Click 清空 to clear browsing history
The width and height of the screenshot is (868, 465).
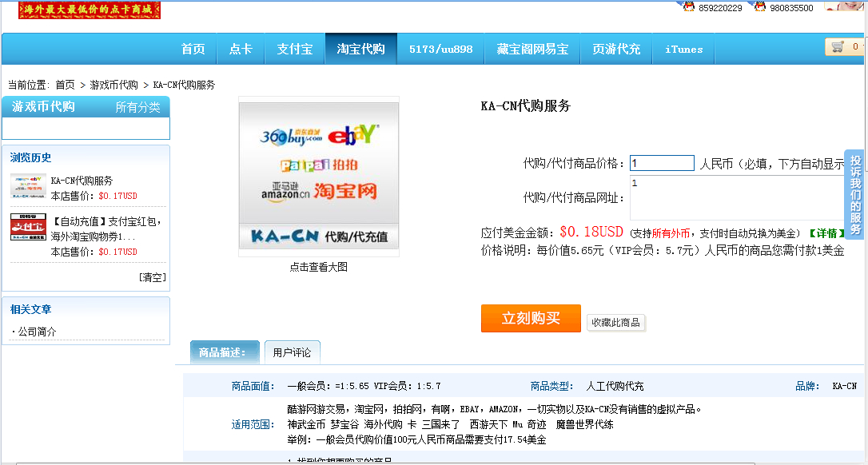tap(152, 277)
